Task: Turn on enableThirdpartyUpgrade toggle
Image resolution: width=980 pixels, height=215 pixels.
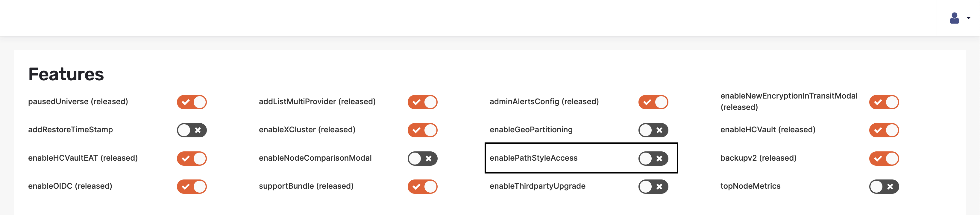Action: pos(653,187)
